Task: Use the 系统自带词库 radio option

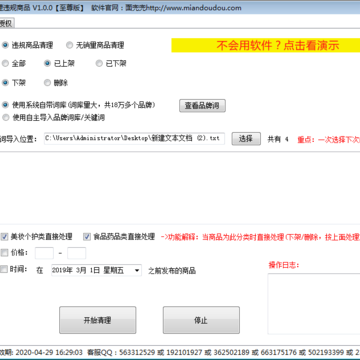Action: [5, 105]
